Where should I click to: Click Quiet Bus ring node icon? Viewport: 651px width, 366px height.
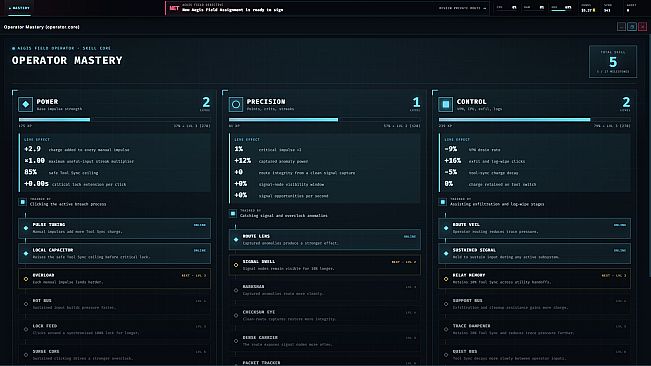[x=446, y=355]
